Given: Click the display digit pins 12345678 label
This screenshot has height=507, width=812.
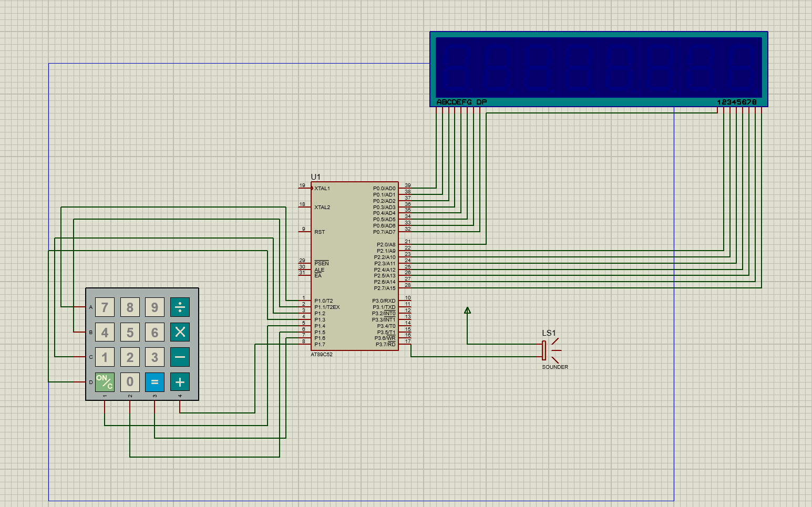Looking at the screenshot, I should click(737, 102).
